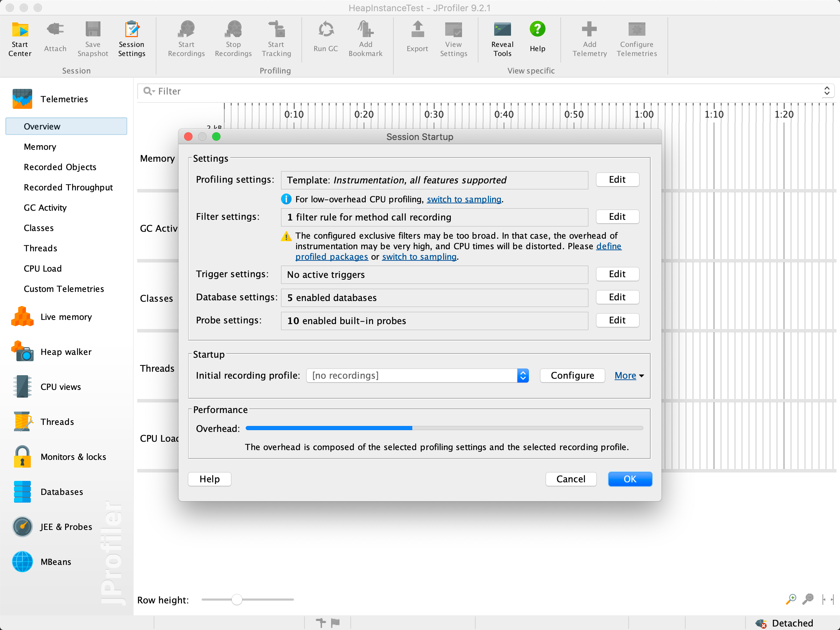
Task: Click the Edit button for Profiling settings
Action: (x=616, y=179)
